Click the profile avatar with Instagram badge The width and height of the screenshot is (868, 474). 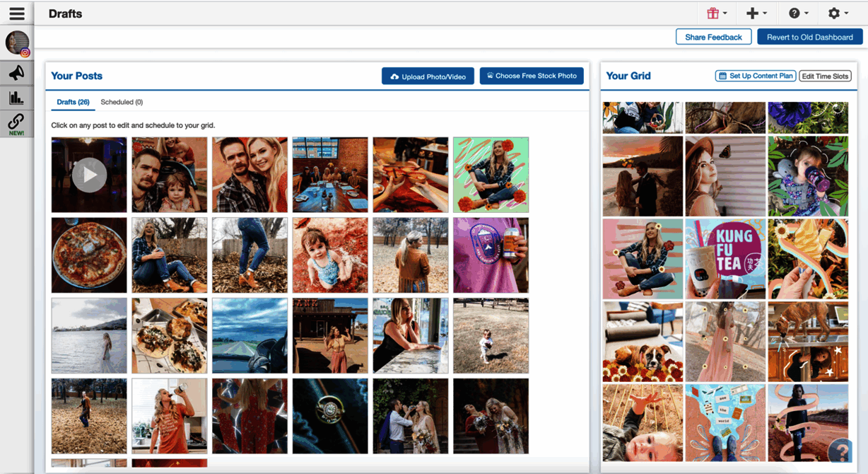(x=17, y=42)
